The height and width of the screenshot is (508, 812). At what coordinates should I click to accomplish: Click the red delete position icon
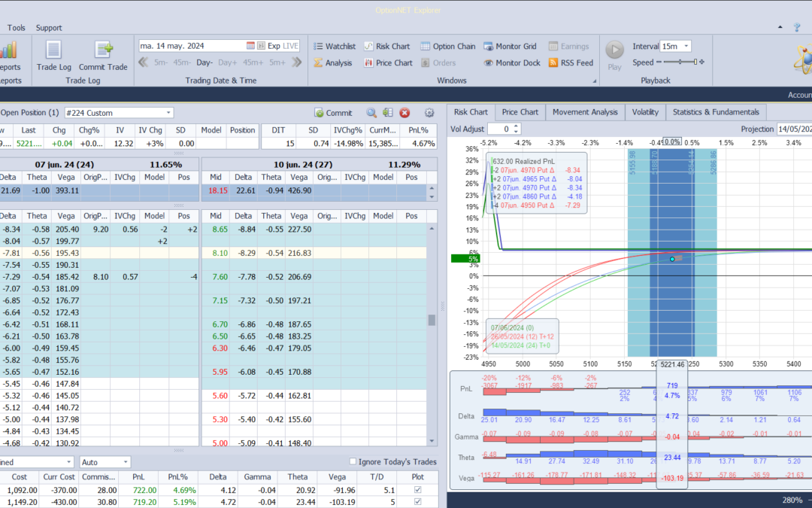point(404,112)
